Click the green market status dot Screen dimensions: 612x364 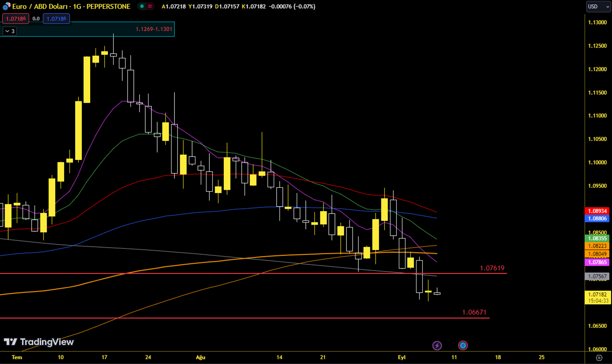[142, 7]
